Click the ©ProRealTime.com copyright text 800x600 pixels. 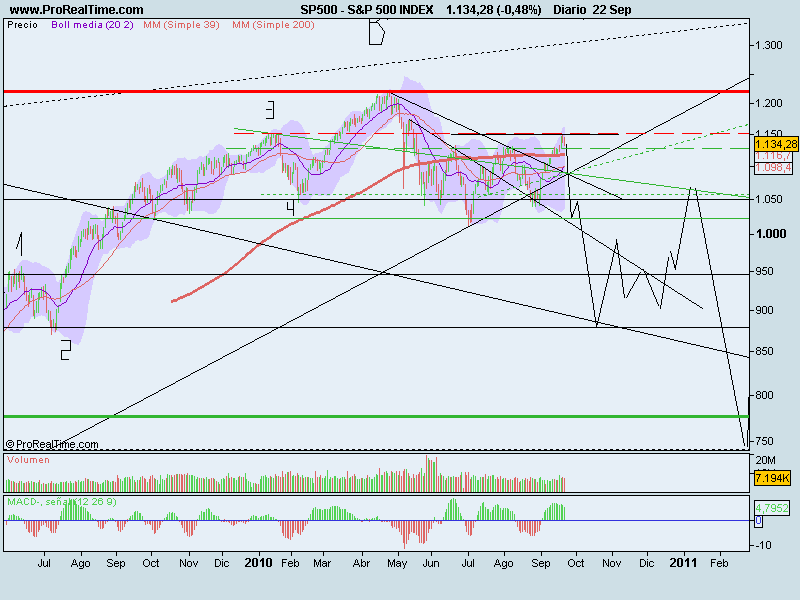52,444
